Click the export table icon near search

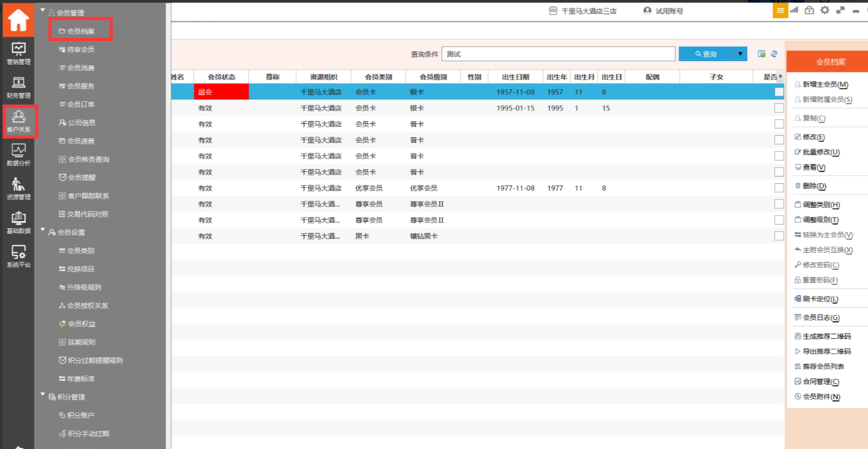pyautogui.click(x=762, y=54)
